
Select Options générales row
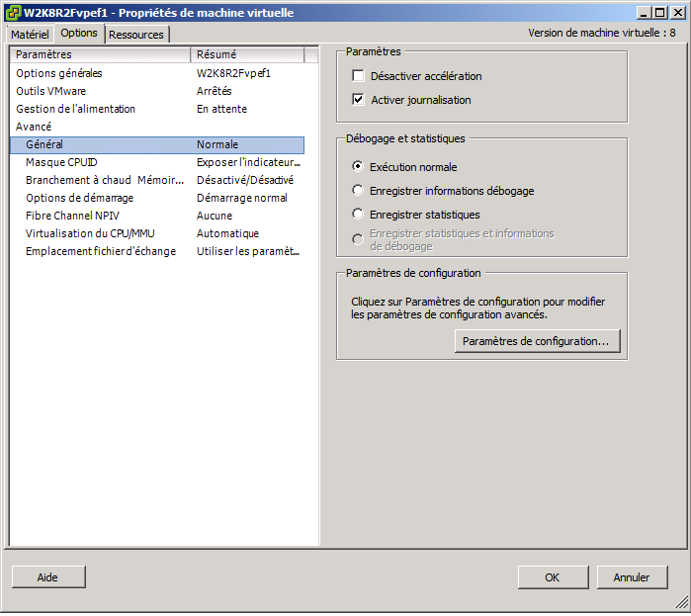157,73
